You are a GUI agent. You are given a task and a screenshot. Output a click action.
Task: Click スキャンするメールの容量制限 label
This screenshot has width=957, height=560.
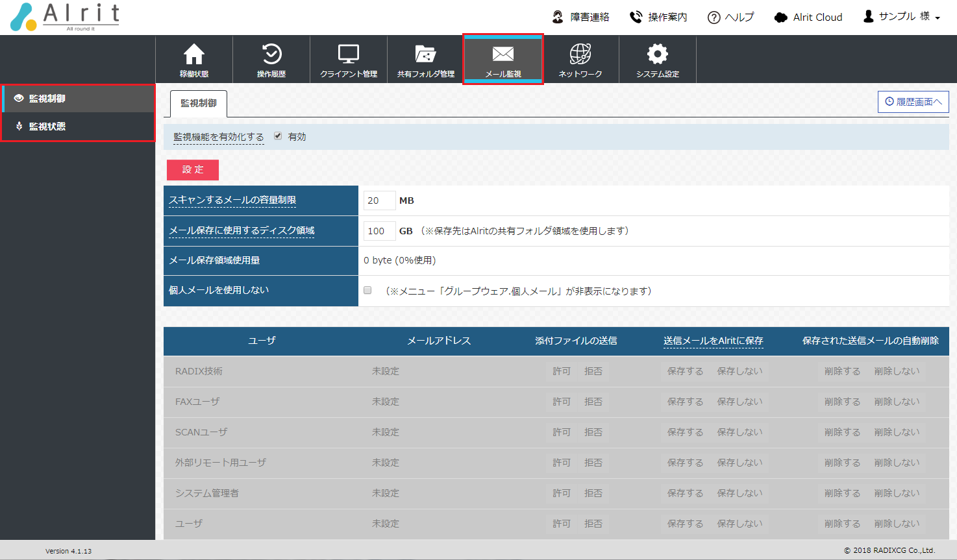232,200
